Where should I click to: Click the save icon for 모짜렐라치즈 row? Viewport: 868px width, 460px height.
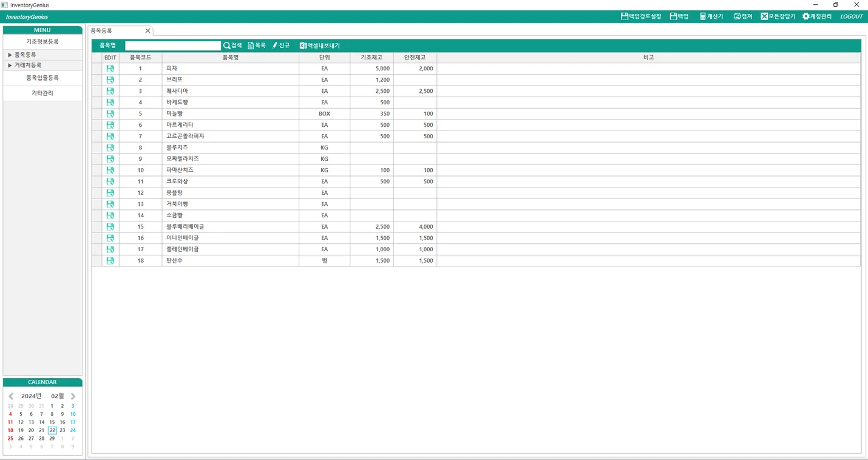point(110,159)
